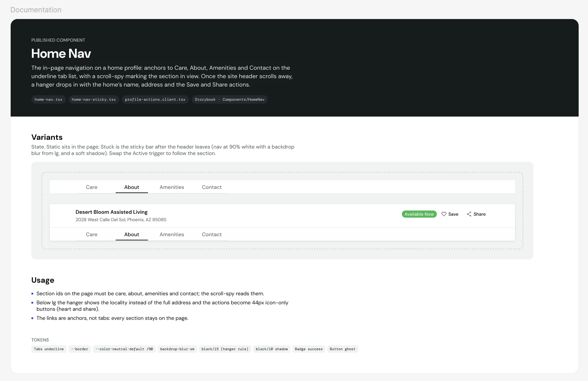Click the Button ghost token chip
588x381 pixels.
coord(342,349)
